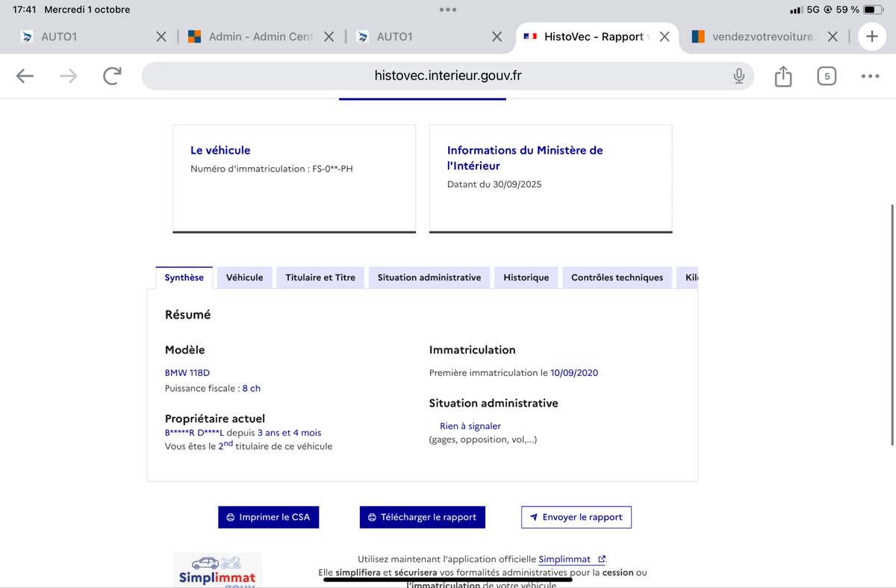The width and height of the screenshot is (896, 588).
Task: Switch to the Admin - Admin Center tab
Action: [260, 37]
